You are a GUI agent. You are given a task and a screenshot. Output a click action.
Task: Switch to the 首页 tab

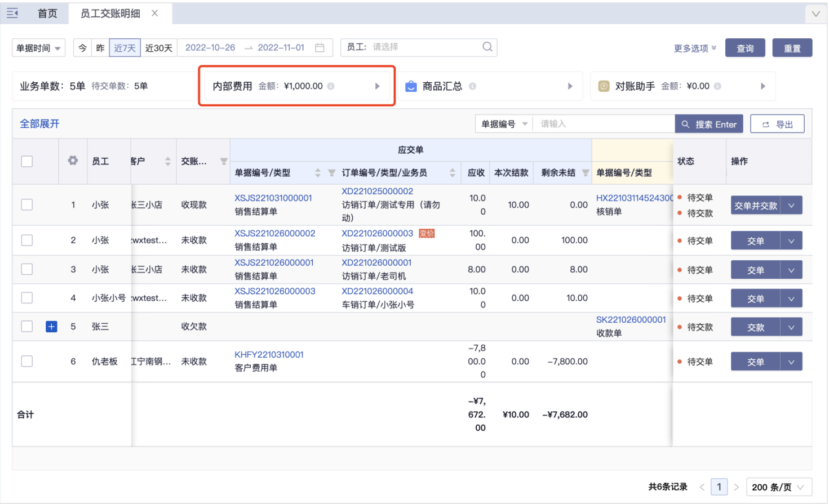pyautogui.click(x=47, y=14)
